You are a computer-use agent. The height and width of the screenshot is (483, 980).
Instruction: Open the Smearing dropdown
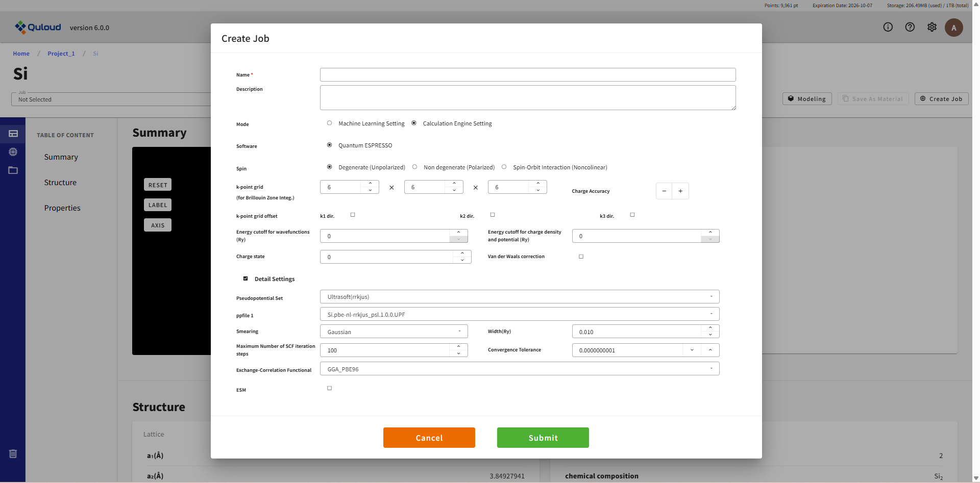[394, 332]
